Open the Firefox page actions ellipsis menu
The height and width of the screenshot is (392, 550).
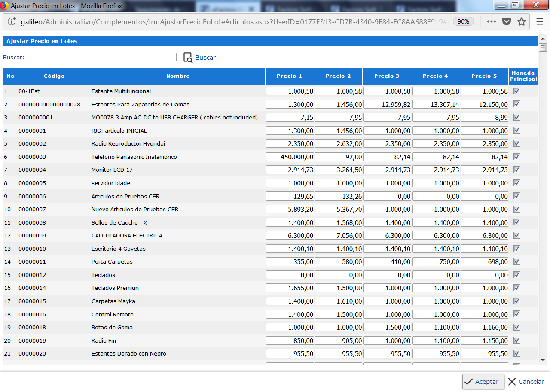492,21
